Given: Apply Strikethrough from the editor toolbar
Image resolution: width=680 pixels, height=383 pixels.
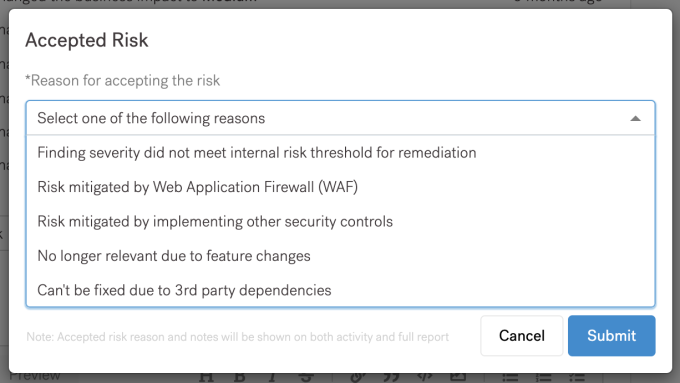Looking at the screenshot, I should [x=306, y=377].
